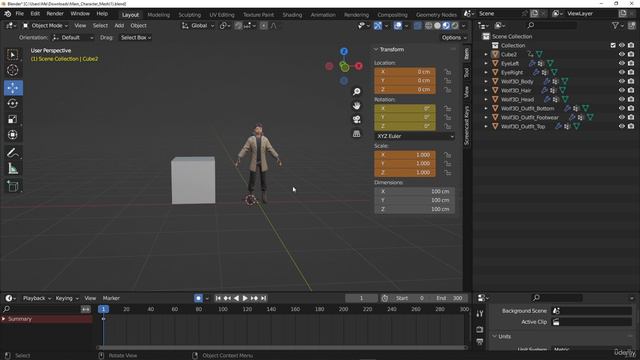Disable Wolf3D_Outfit_Top in renders

click(631, 126)
